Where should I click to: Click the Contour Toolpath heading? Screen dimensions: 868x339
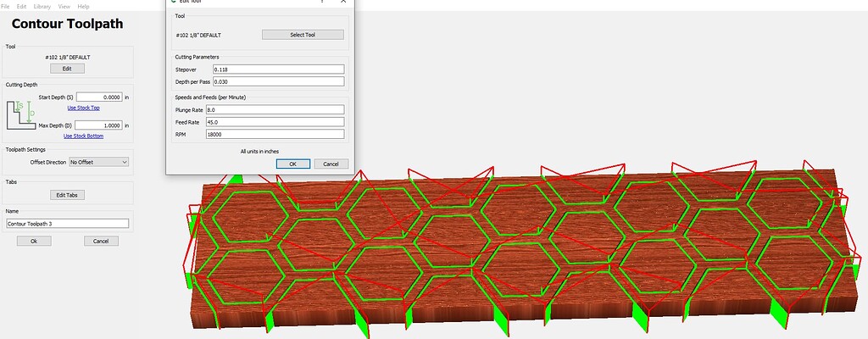[68, 24]
